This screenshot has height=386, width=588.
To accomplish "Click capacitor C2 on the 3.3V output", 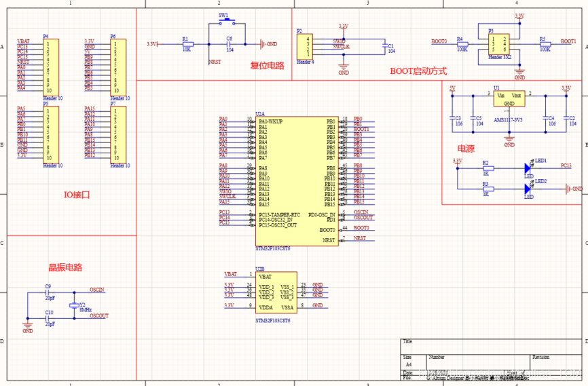I will [x=566, y=118].
